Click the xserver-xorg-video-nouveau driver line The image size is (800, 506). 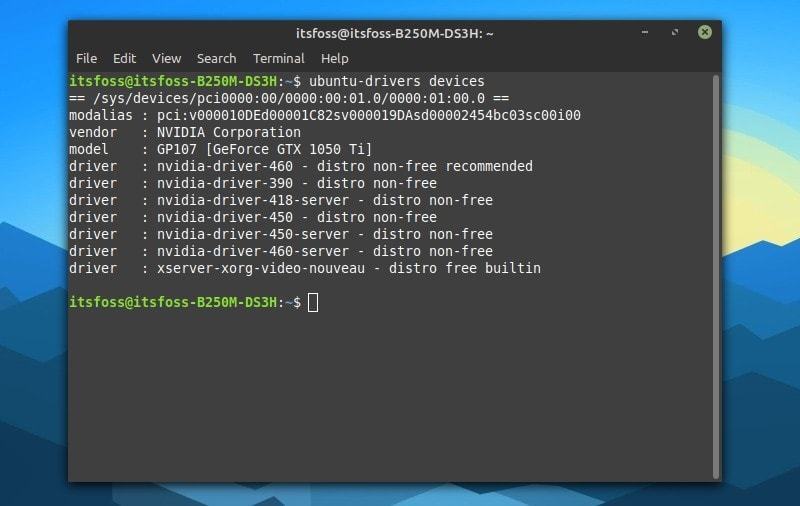tap(341, 268)
